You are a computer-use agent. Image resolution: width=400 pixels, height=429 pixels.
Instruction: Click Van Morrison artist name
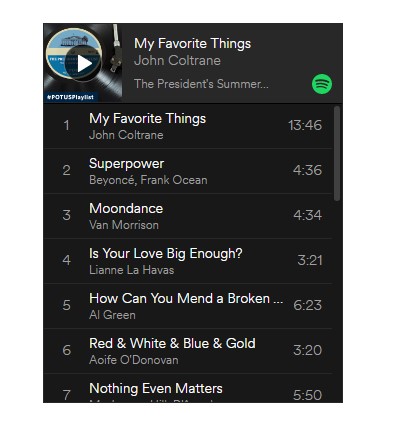click(124, 225)
